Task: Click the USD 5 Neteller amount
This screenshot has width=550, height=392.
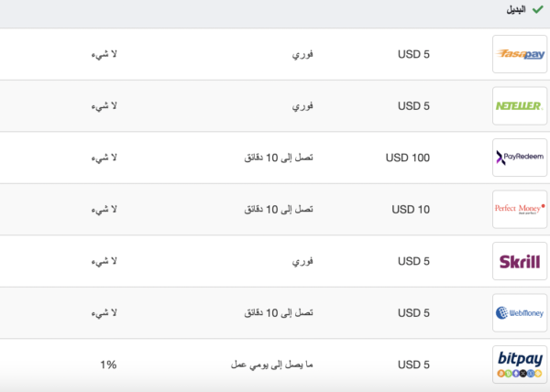Action: coord(413,106)
